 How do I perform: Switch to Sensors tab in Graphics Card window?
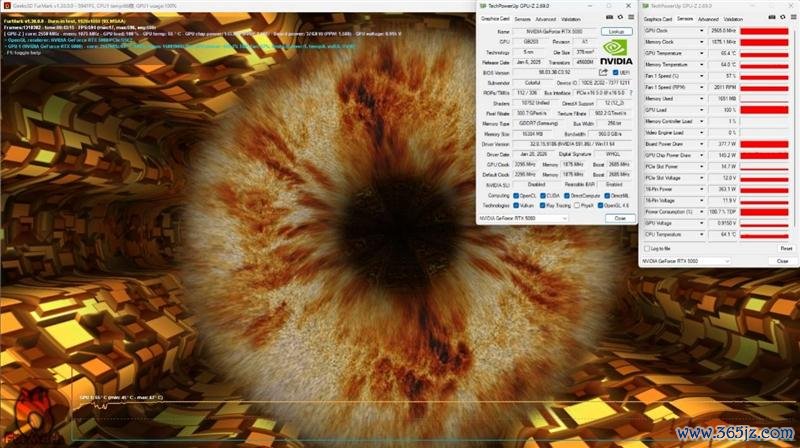tap(522, 19)
